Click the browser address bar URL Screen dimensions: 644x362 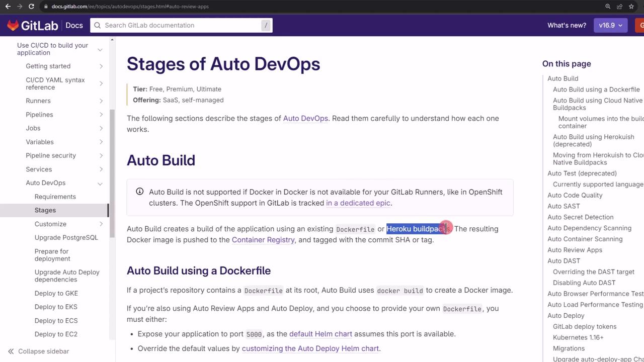click(130, 7)
